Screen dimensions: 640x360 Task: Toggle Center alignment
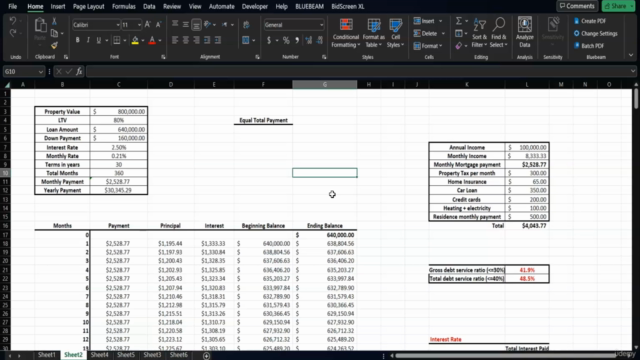(185, 40)
